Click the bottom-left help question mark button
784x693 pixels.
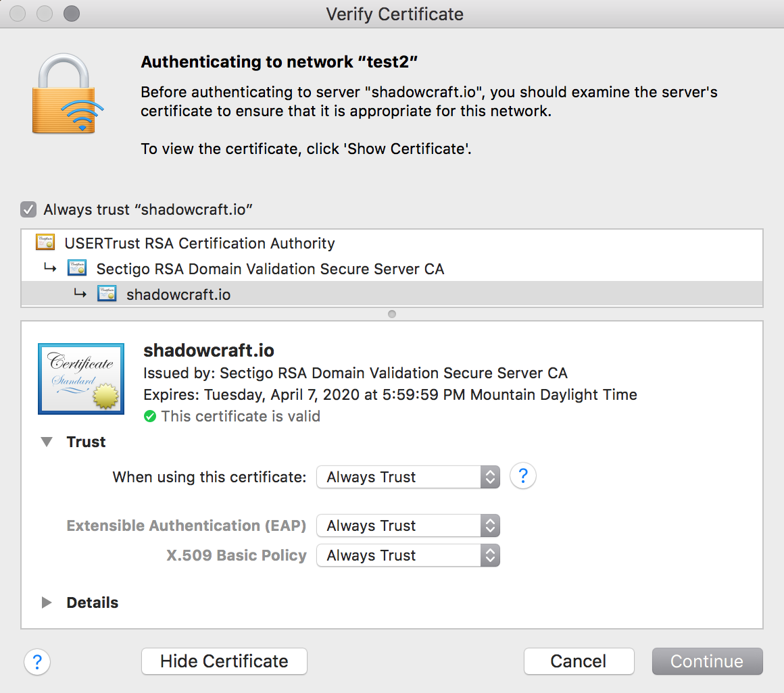(37, 662)
